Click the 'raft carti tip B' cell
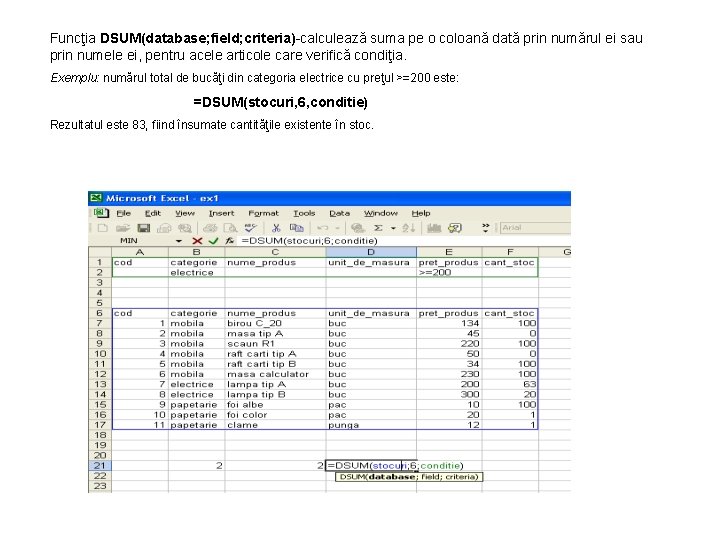 click(x=275, y=364)
